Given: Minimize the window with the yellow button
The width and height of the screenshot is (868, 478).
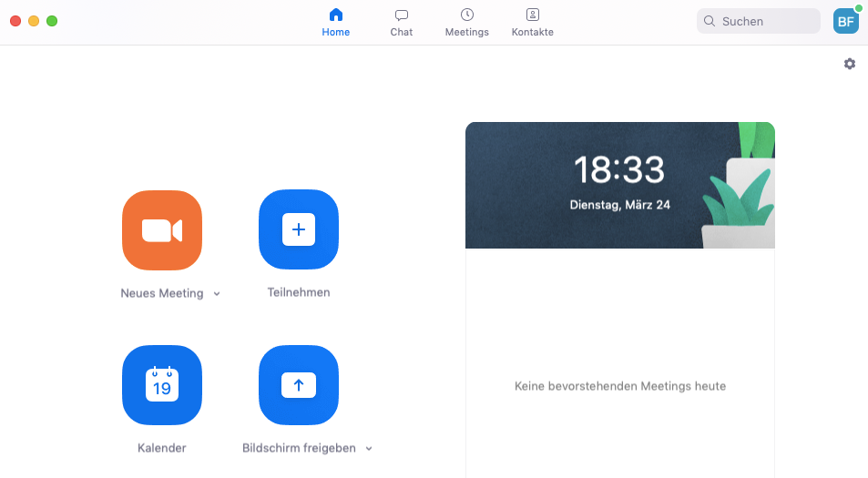Looking at the screenshot, I should click(34, 21).
